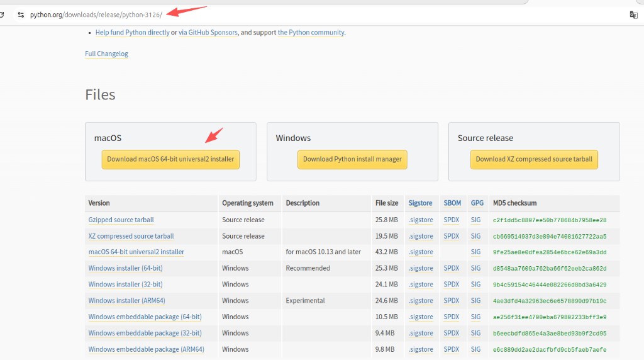The height and width of the screenshot is (360, 644).
Task: Open .sigstore for Windows installer (32-bit)
Action: pyautogui.click(x=421, y=284)
